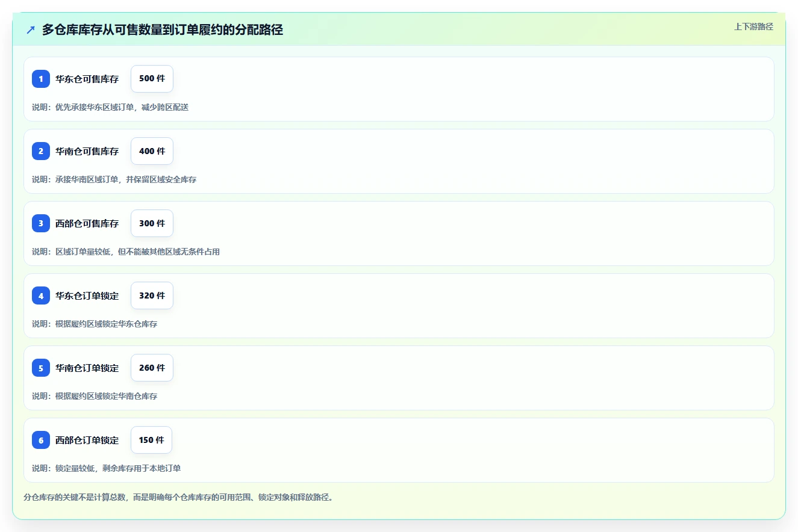Click step badge 4 for 华东仓订单锁定
The width and height of the screenshot is (798, 532).
coord(41,295)
